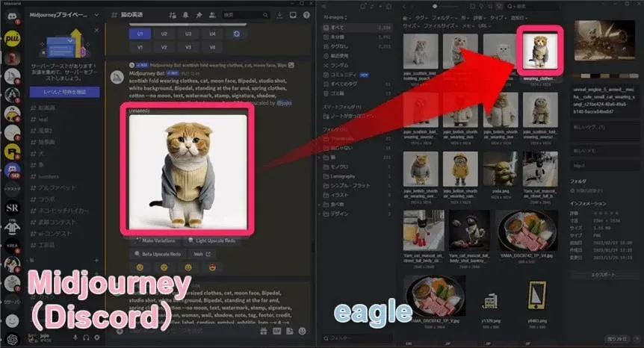The height and width of the screenshot is (348, 644).
Task: Click the エクスポート export button in Eagle
Action: click(x=604, y=275)
